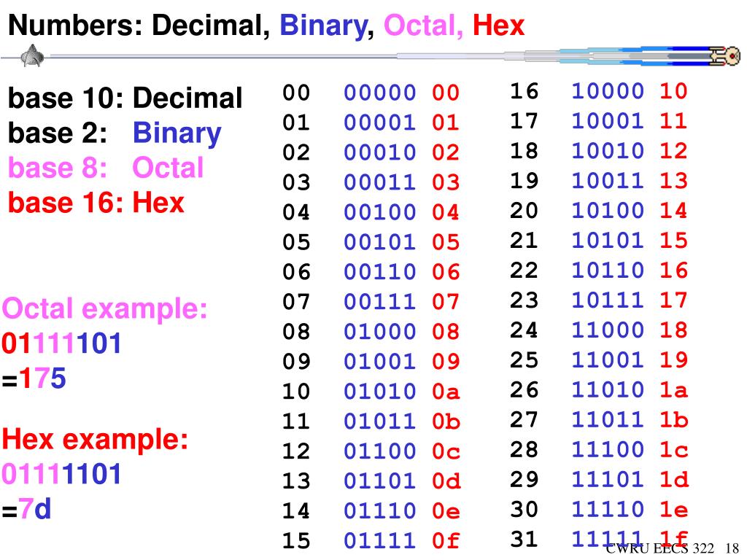Click binary value 00001 in the table
The height and width of the screenshot is (560, 747).
click(x=379, y=122)
